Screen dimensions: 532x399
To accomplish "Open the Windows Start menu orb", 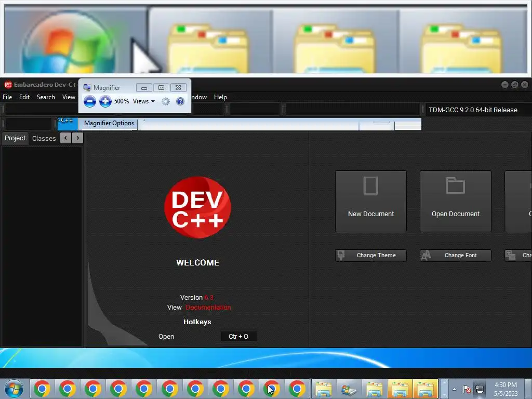I will point(14,389).
